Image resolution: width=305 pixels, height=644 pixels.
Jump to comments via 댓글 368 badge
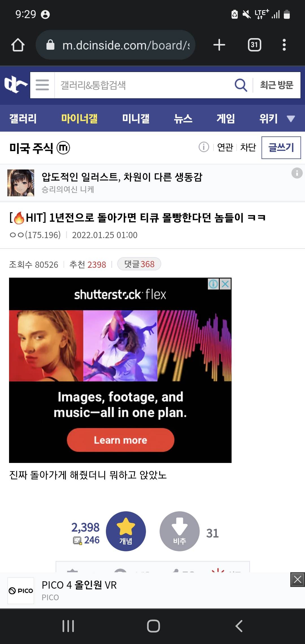tap(139, 264)
